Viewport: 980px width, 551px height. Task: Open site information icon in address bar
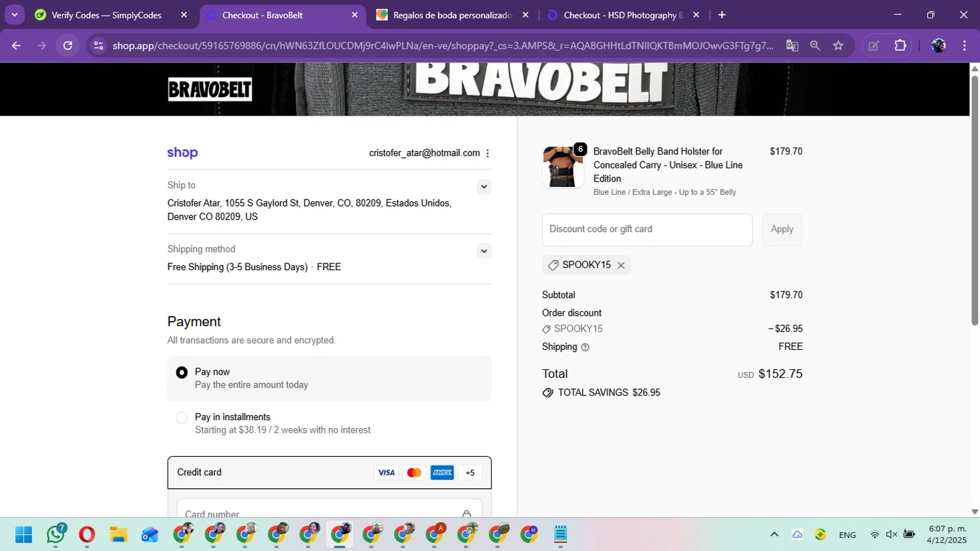(x=99, y=46)
